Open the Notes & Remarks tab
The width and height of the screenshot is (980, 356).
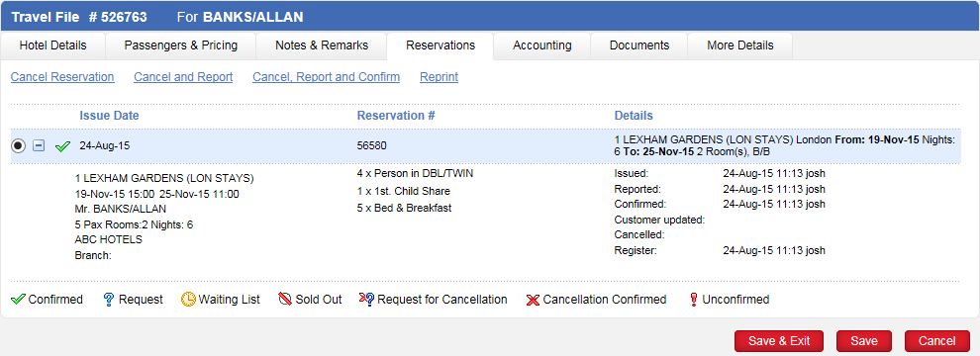tap(322, 45)
